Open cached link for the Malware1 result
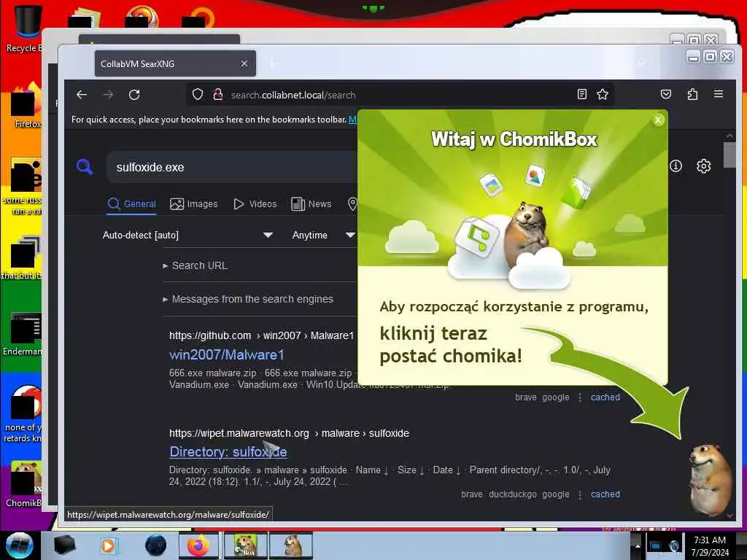Viewport: 747px width, 560px height. point(605,397)
